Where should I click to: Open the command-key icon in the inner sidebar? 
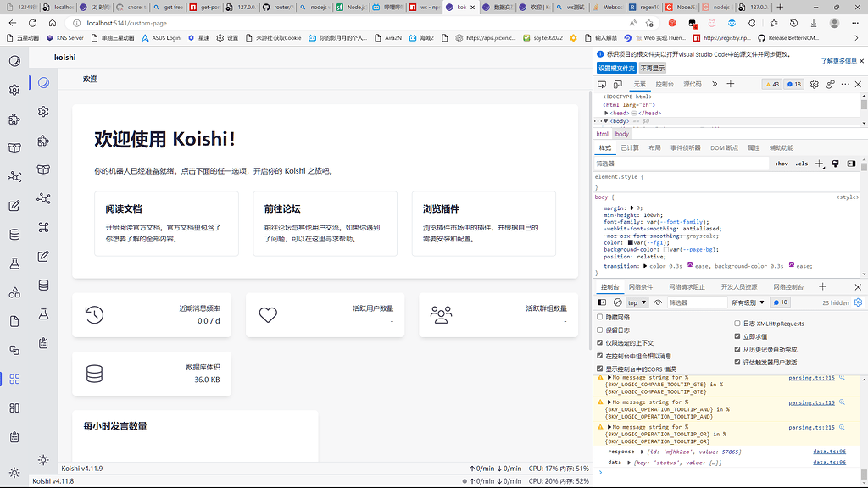click(43, 227)
